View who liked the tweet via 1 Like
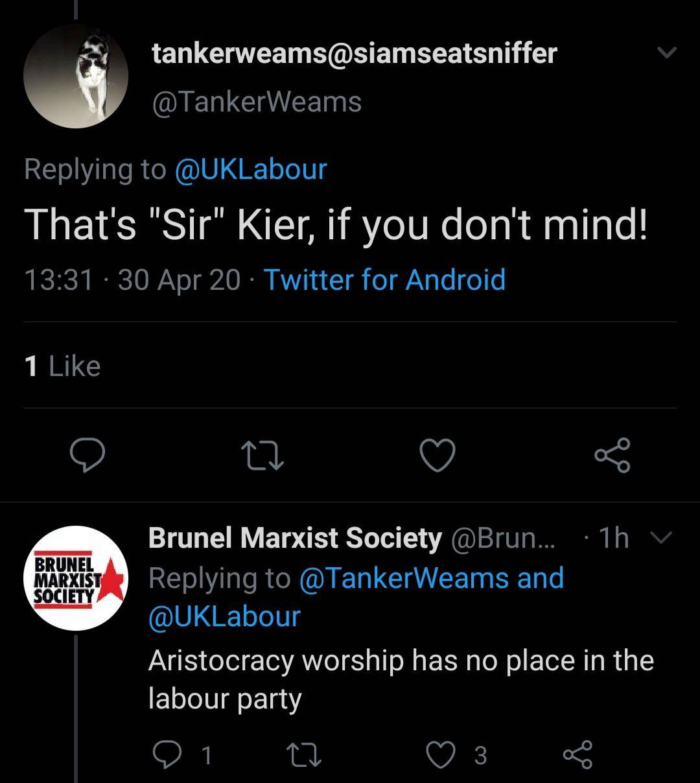Screen dimensions: 700x783 click(x=63, y=365)
